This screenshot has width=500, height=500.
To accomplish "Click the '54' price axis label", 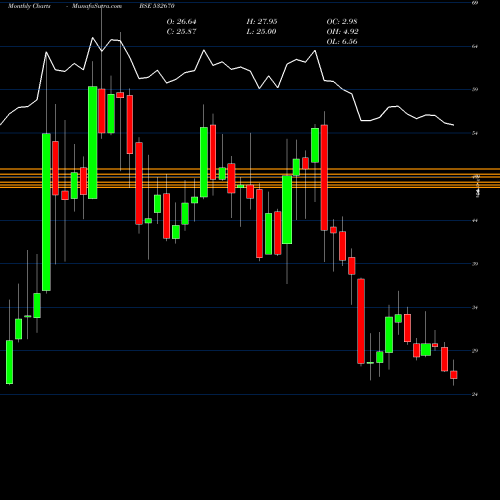I will 475,133.
